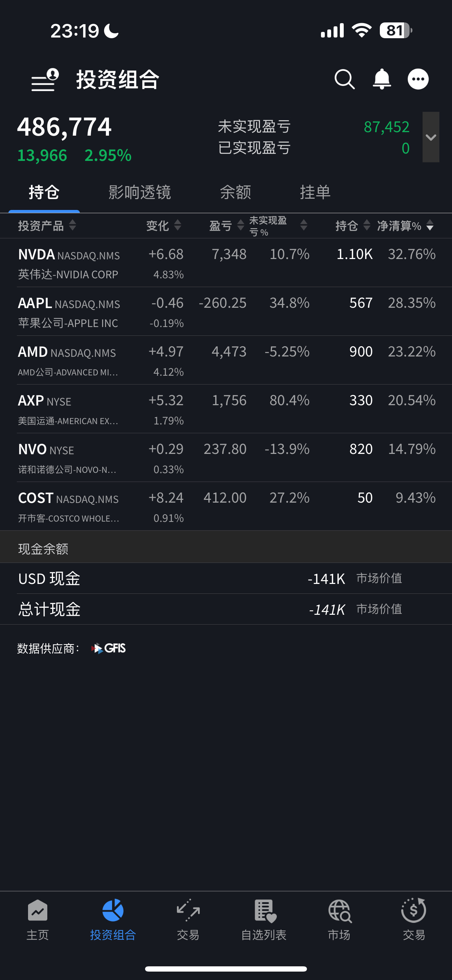Go to the 主页 home icon
Screen dimensions: 452x980
(x=37, y=911)
